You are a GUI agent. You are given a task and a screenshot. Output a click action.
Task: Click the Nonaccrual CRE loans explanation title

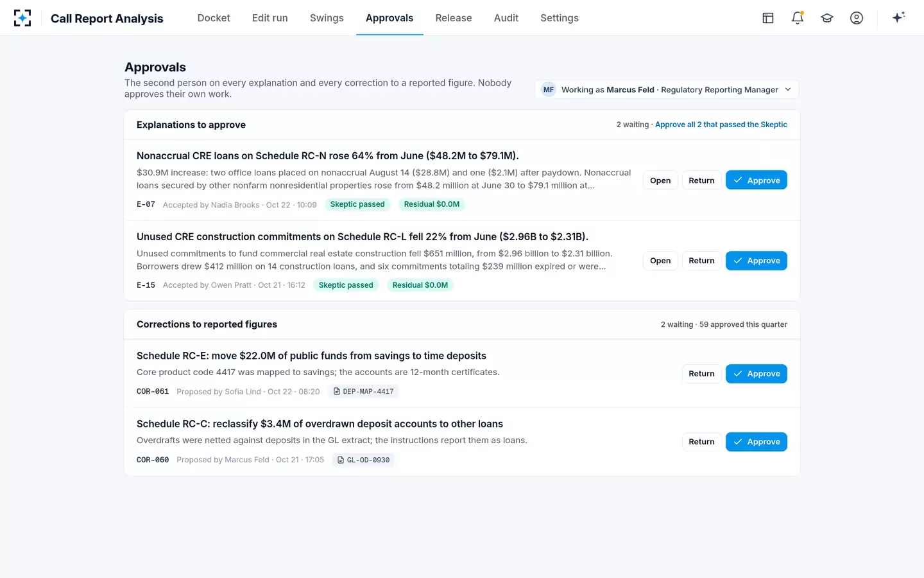coord(328,156)
